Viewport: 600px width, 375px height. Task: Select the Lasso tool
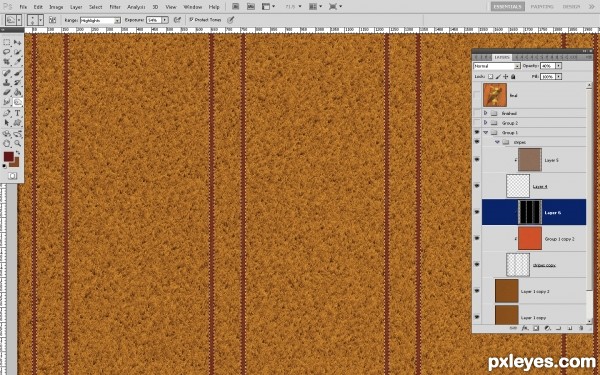point(7,52)
